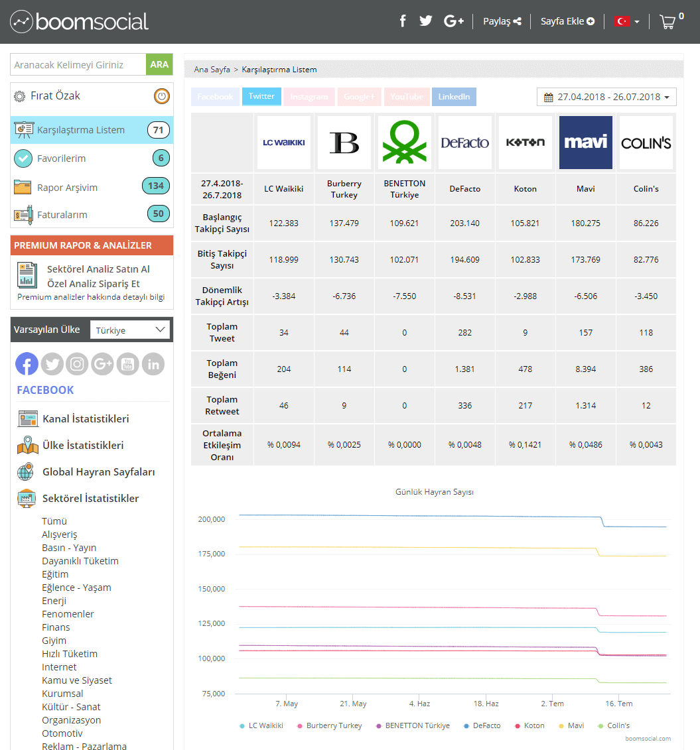700x750 pixels.
Task: Toggle Burberry Turkey series in chart legend
Action: click(330, 725)
